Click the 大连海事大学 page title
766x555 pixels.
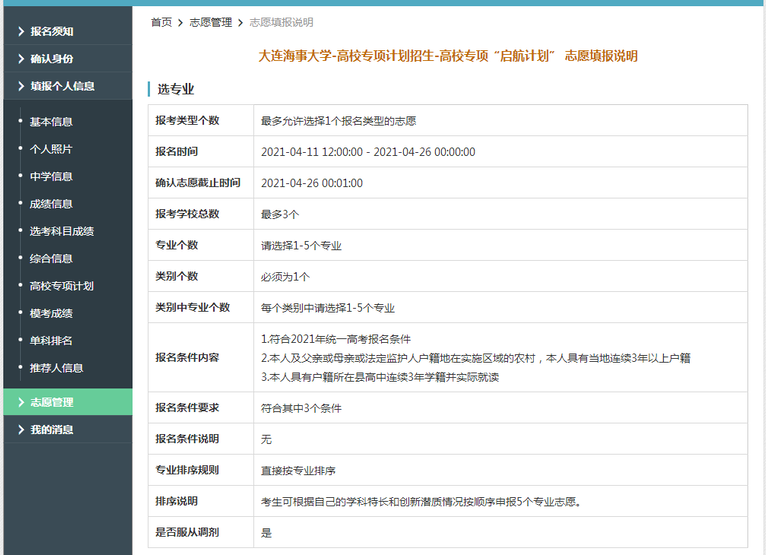pyautogui.click(x=447, y=56)
